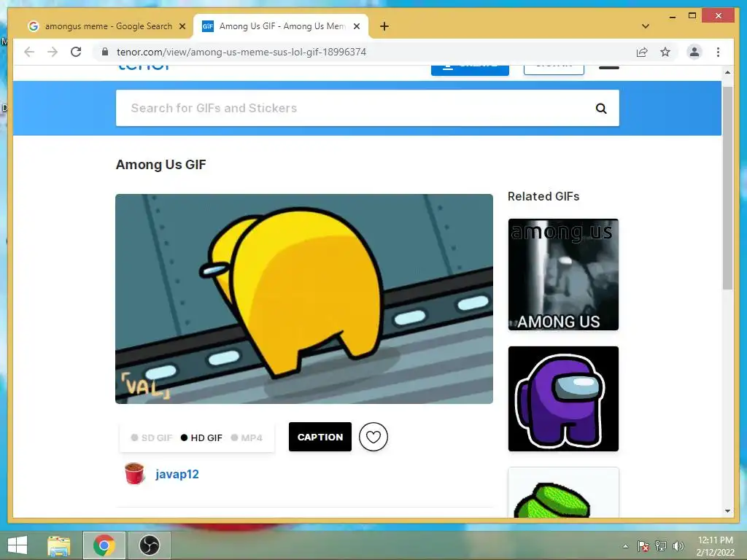Share this page icon in address bar
The image size is (747, 560).
tap(642, 52)
